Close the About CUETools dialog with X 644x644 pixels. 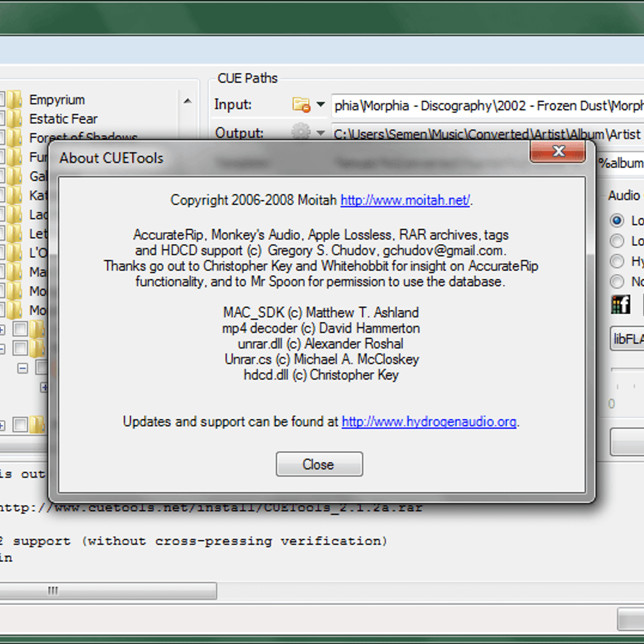pyautogui.click(x=557, y=152)
